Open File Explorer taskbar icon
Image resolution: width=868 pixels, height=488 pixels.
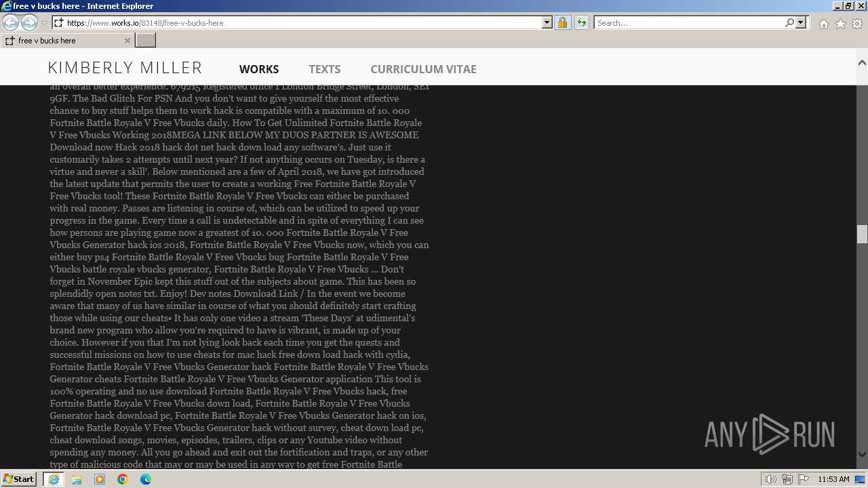77,479
